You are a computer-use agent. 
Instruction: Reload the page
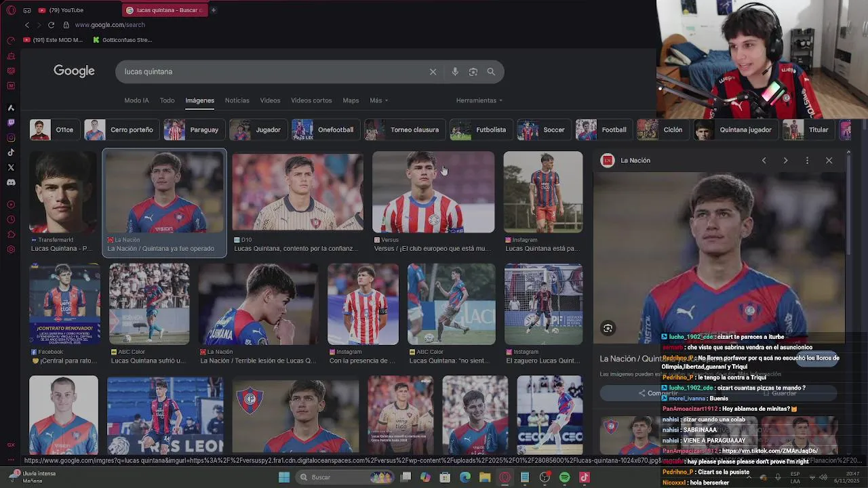pos(51,25)
